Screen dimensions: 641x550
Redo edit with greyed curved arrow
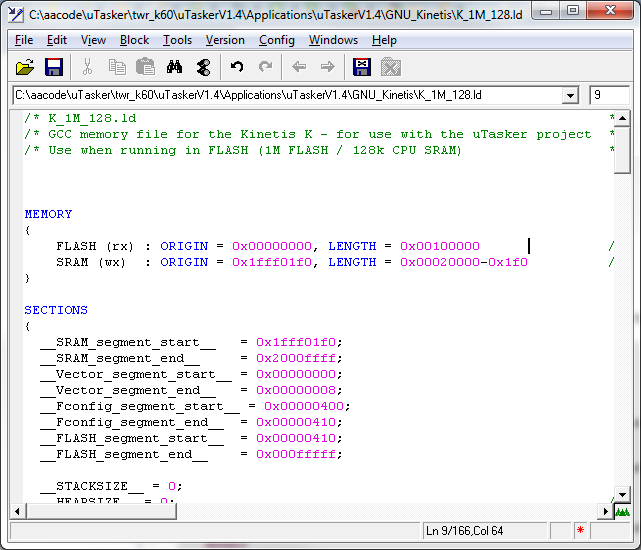tap(266, 67)
